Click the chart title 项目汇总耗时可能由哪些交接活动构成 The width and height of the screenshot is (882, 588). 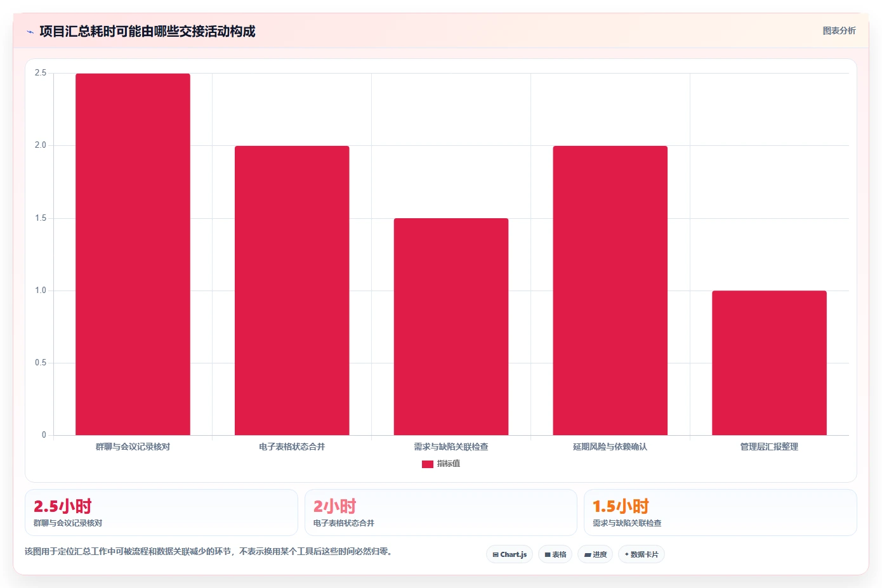(x=147, y=32)
